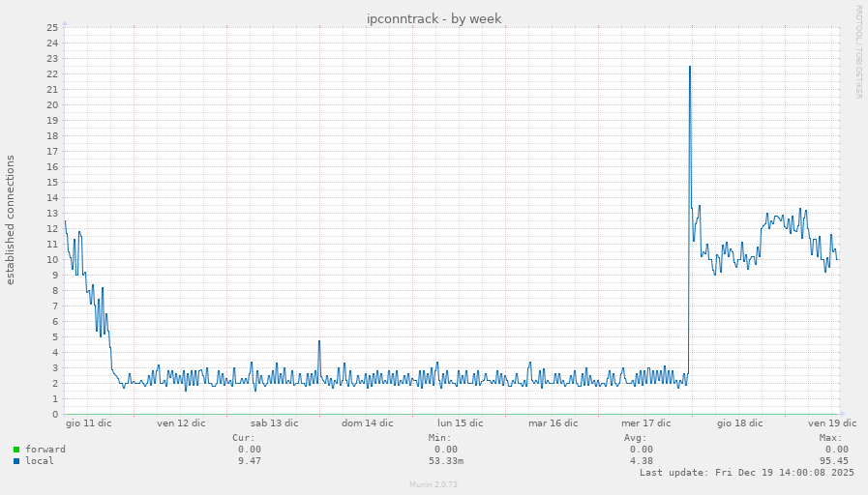Click the x-axis right end arrow
The height and width of the screenshot is (495, 868).
(842, 414)
